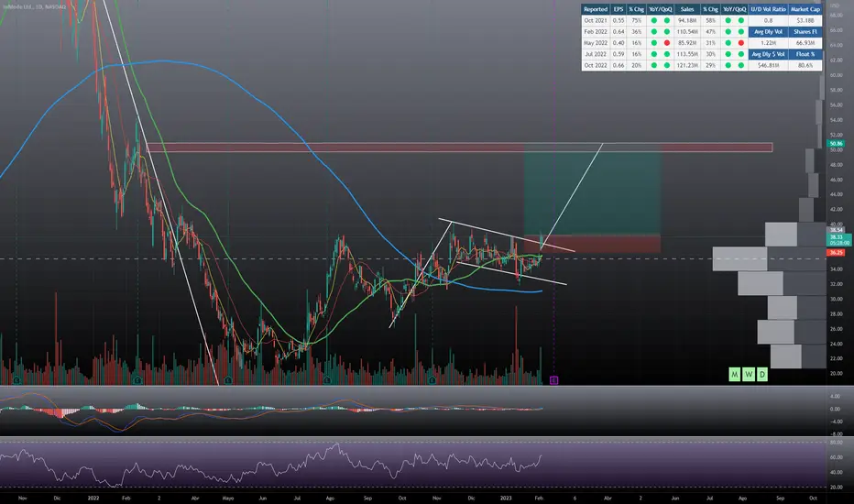Click red EPS dot in May 2022 row
This screenshot has height=504, width=854.
667,42
